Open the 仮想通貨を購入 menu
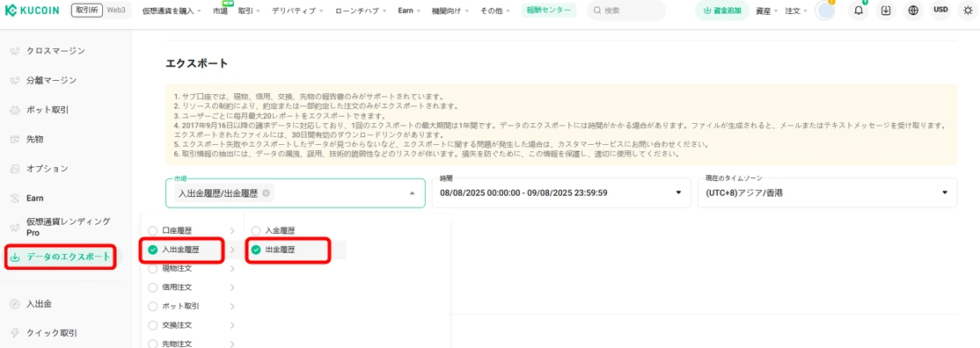 pyautogui.click(x=172, y=11)
